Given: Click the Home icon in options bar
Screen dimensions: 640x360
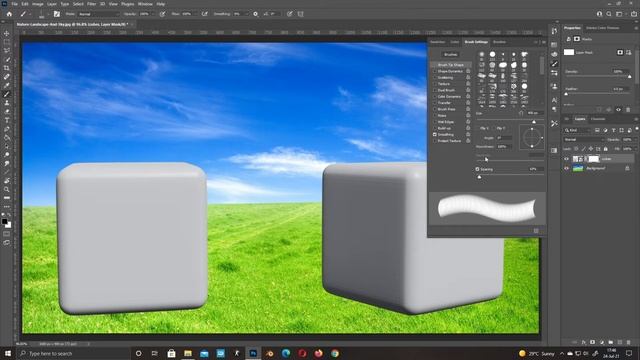Looking at the screenshot, I should (x=9, y=14).
